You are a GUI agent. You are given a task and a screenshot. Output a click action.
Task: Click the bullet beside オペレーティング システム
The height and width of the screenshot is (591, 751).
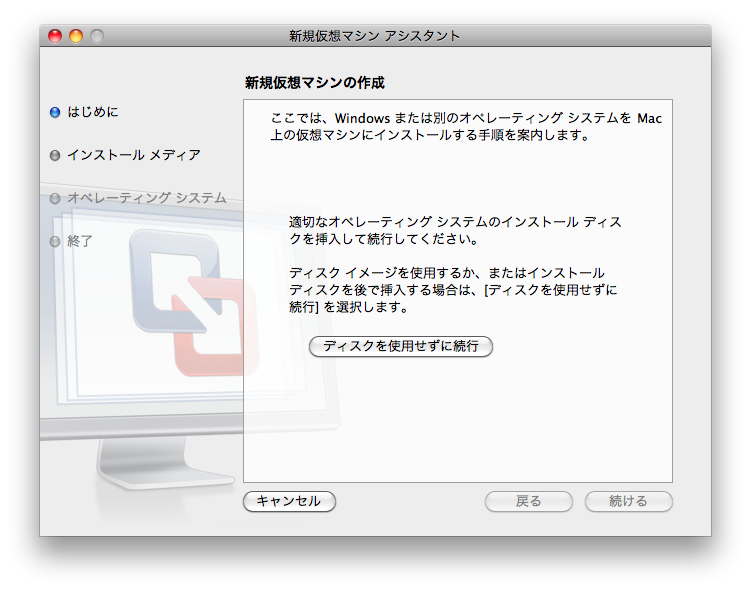point(55,198)
